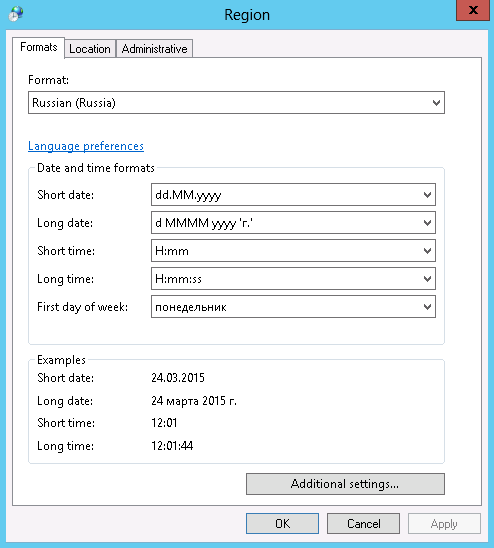
Task: Open the Language preferences link
Action: click(86, 146)
